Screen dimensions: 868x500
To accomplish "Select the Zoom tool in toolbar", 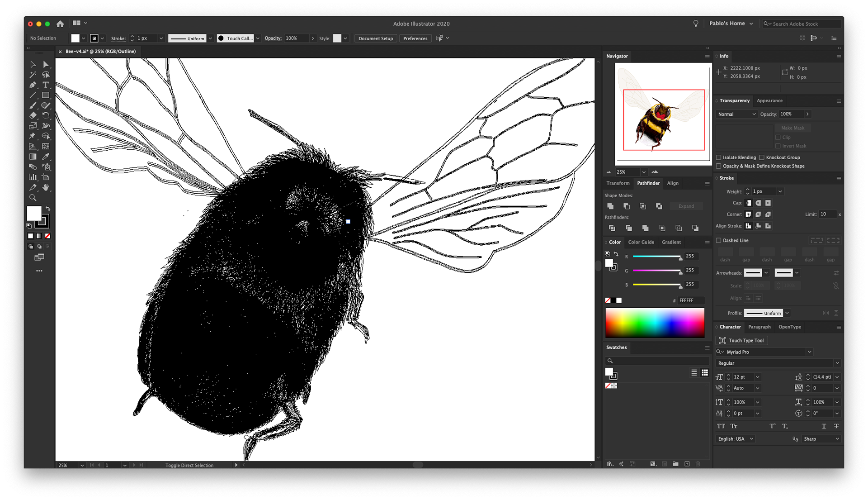I will [33, 198].
